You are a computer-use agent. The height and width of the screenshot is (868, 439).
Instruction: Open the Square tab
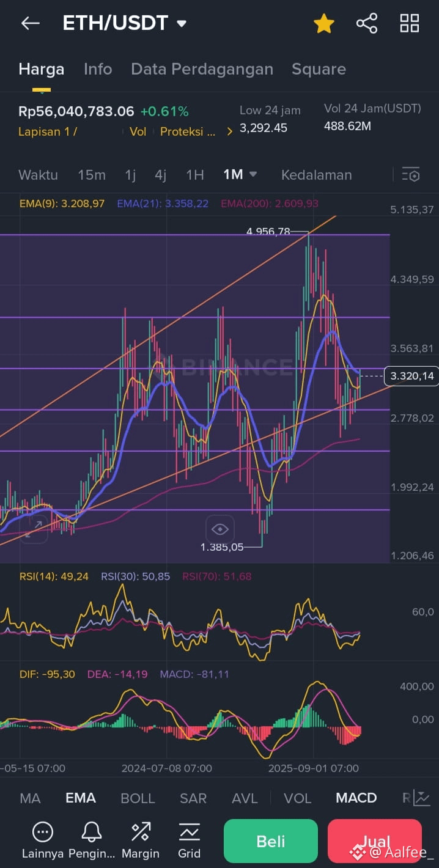(x=319, y=69)
